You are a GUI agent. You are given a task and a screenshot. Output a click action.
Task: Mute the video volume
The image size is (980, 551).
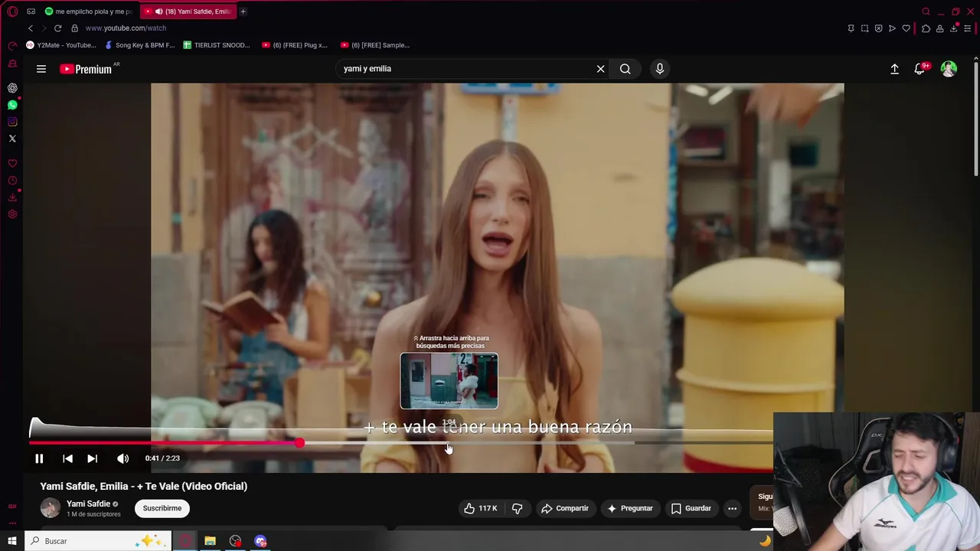122,458
